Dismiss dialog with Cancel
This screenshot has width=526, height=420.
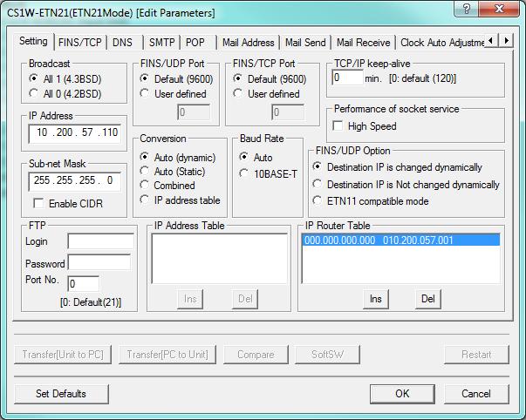point(476,394)
